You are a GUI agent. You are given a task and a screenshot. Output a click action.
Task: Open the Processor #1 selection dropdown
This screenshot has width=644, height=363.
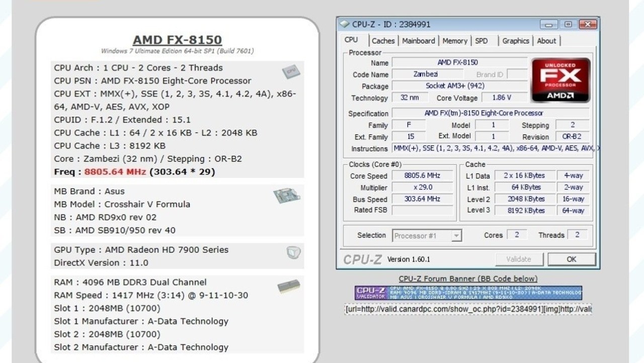click(x=427, y=235)
